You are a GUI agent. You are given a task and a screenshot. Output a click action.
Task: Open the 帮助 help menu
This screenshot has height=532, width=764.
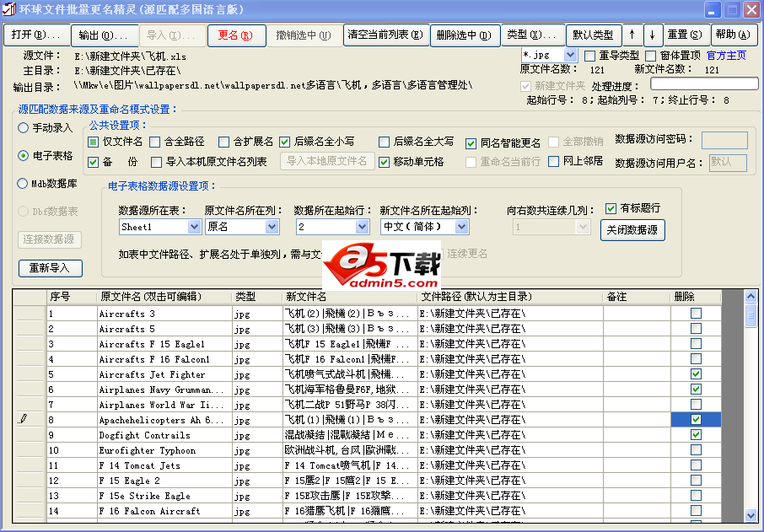point(732,35)
